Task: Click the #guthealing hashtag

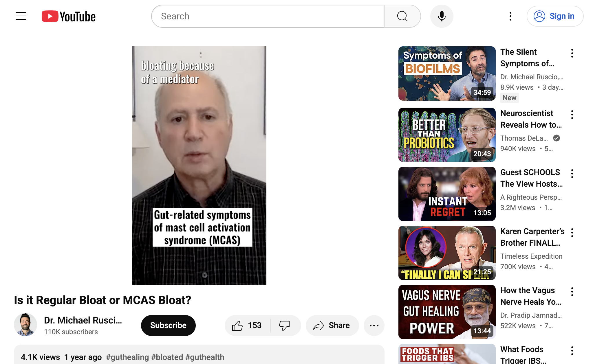Action: tap(127, 357)
